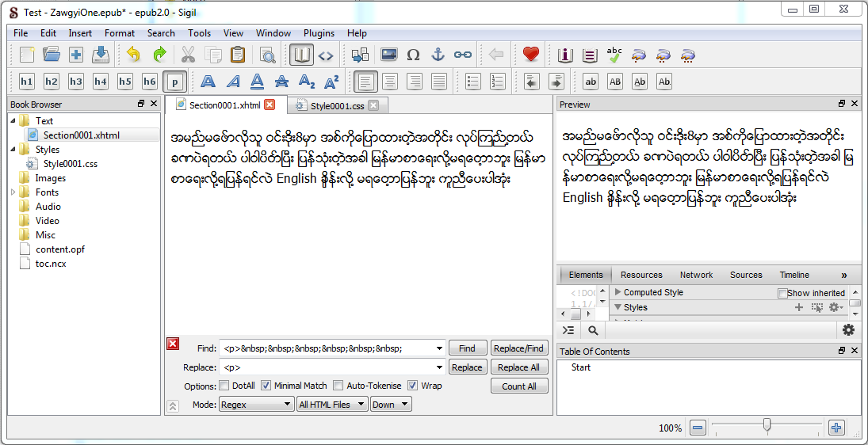Insert hyperlink chain icon
The image size is (868, 445).
(x=462, y=55)
